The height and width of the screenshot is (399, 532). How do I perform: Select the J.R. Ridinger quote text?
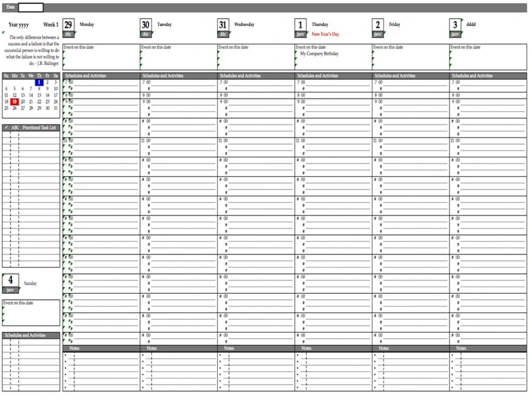click(x=32, y=51)
